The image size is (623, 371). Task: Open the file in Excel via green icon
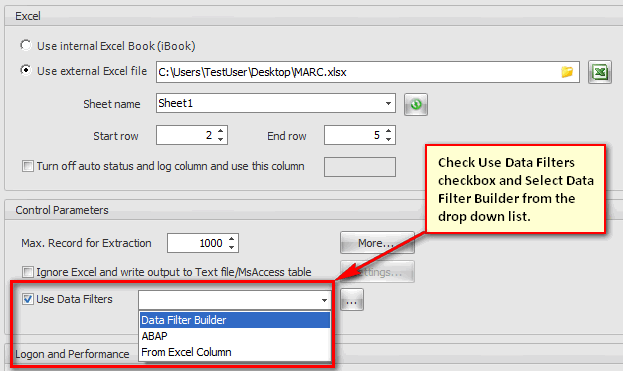click(x=600, y=72)
